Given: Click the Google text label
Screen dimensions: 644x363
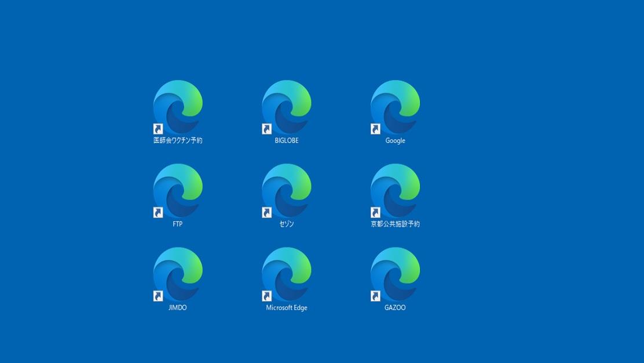Looking at the screenshot, I should pos(395,140).
